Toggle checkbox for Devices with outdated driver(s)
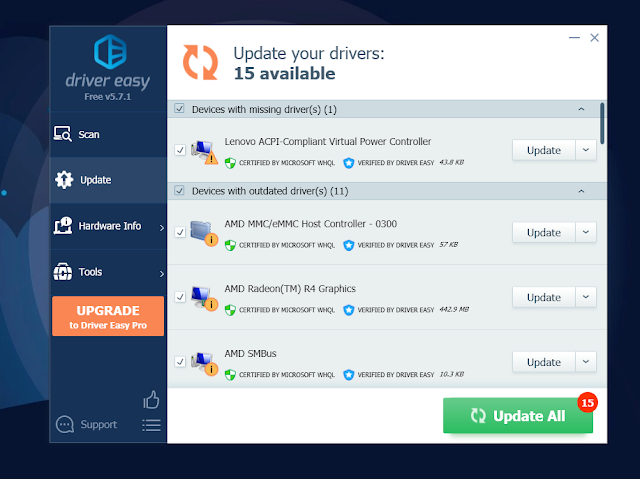Image resolution: width=640 pixels, height=479 pixels. point(179,191)
